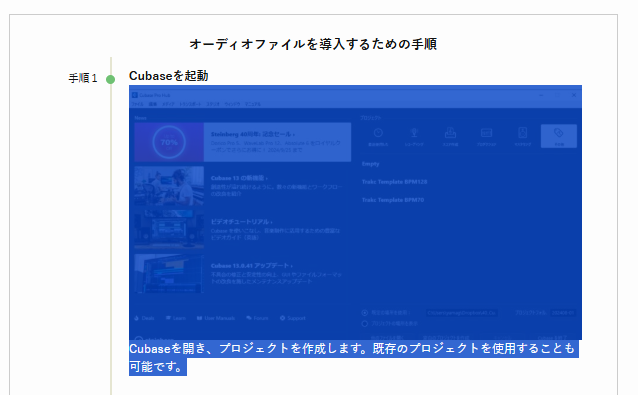Image resolution: width=638 pixels, height=395 pixels.
Task: Open the Cubase 13.0.41 update news item
Action: coord(243,273)
